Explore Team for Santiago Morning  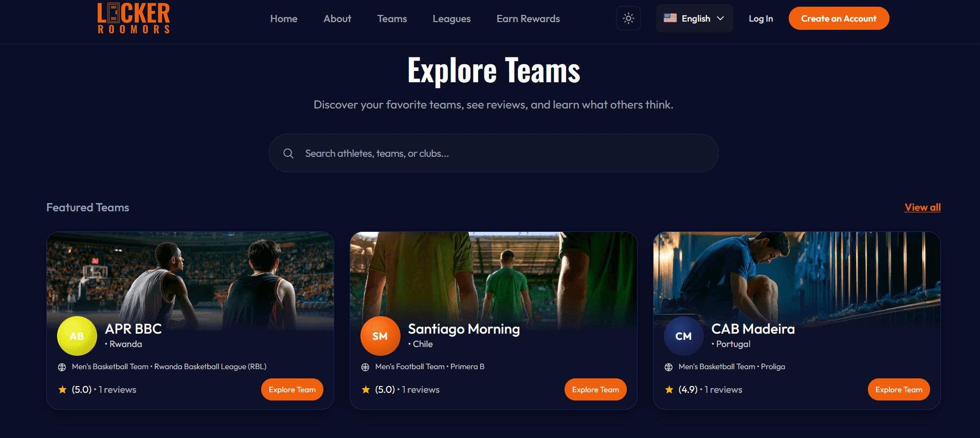[x=595, y=390]
